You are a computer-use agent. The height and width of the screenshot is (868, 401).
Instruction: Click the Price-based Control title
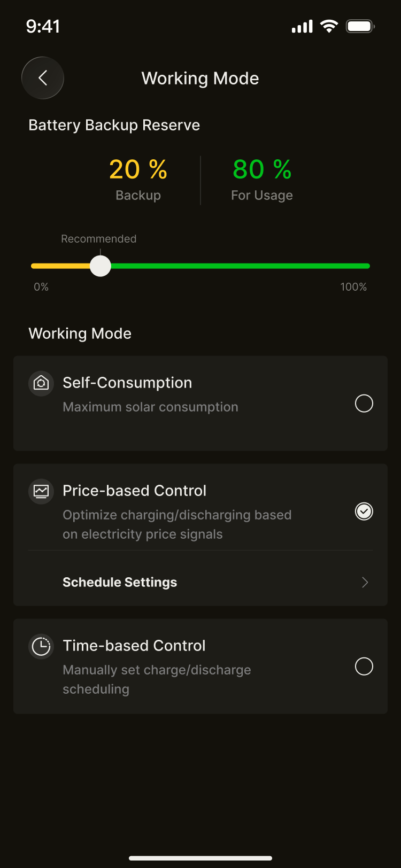pyautogui.click(x=134, y=491)
